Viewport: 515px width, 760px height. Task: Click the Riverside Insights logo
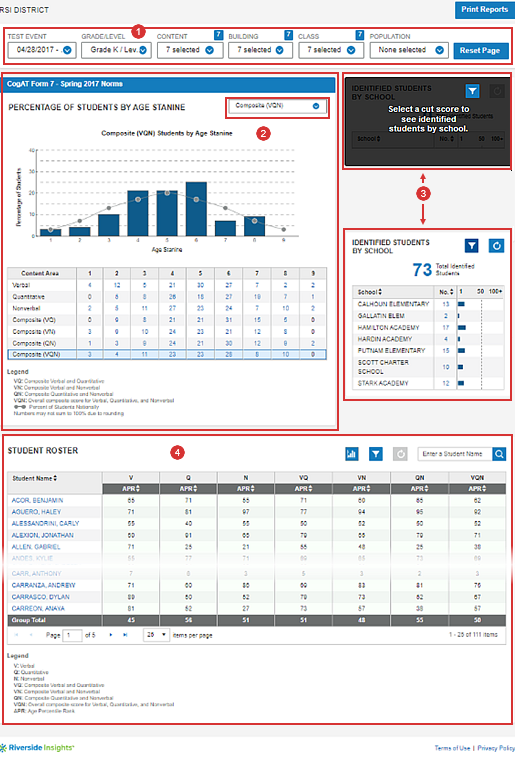pyautogui.click(x=37, y=748)
